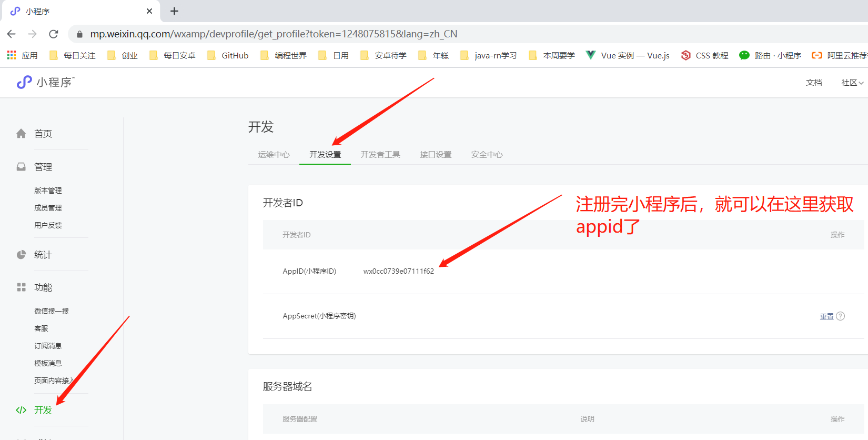Open 成员管理 in sidebar
868x440 pixels.
click(x=48, y=208)
